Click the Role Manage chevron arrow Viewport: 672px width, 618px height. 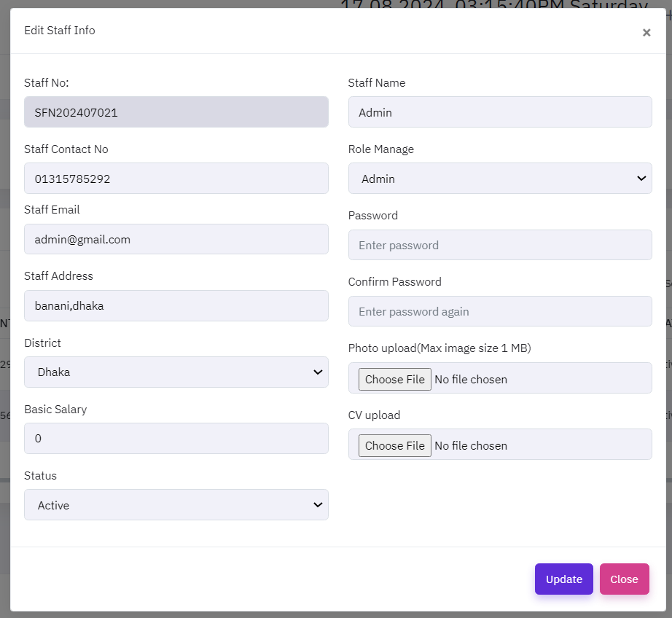(x=641, y=179)
